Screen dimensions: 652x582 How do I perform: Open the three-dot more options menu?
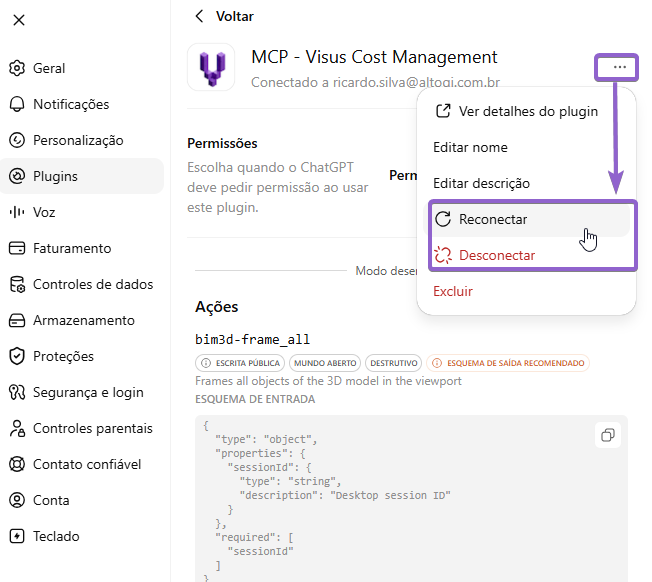(x=620, y=67)
